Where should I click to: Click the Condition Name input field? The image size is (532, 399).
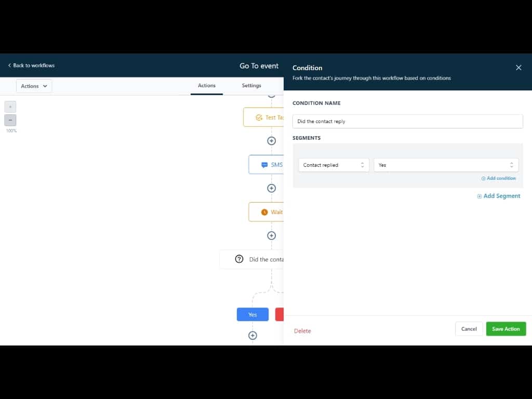(x=407, y=122)
